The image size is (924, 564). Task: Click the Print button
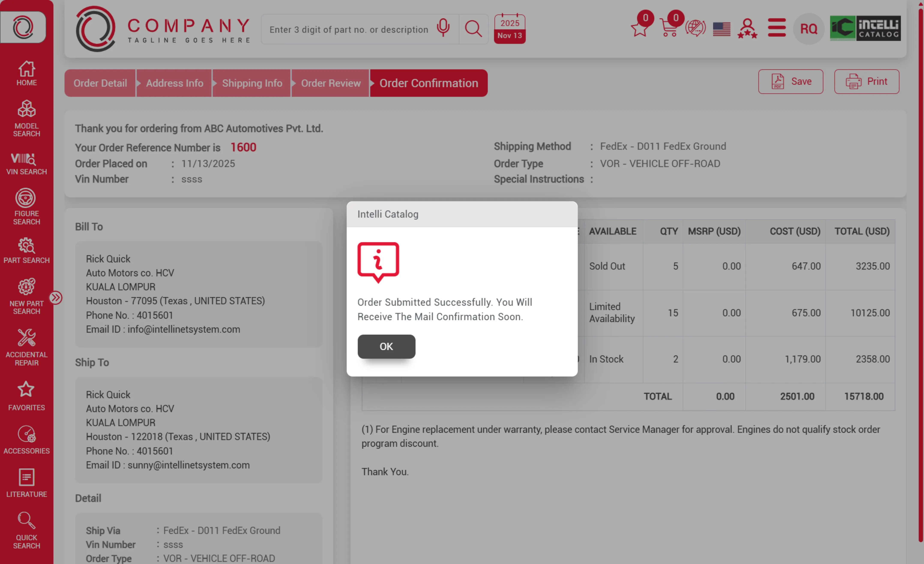(x=866, y=81)
